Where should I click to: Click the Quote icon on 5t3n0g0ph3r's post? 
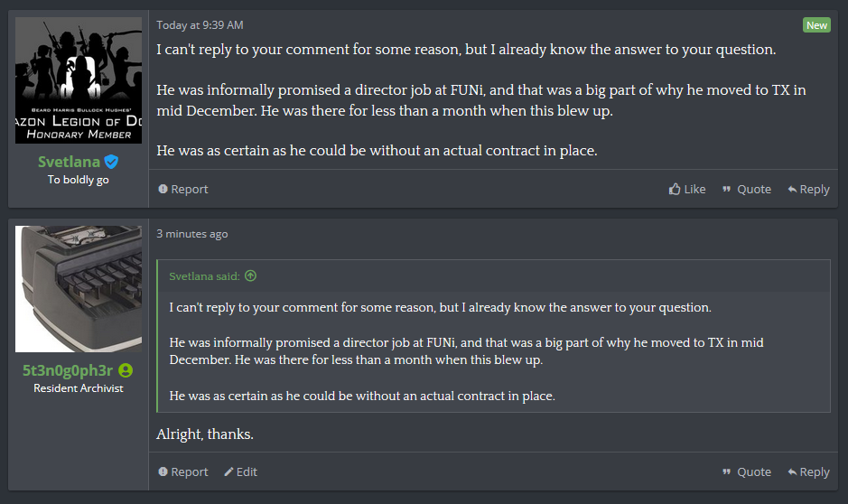(727, 472)
